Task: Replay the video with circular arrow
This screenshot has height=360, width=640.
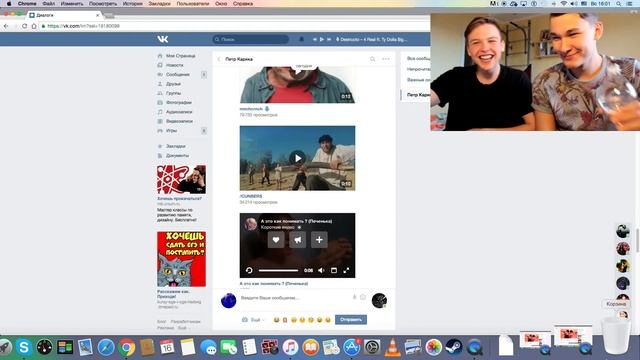Action: (x=249, y=270)
